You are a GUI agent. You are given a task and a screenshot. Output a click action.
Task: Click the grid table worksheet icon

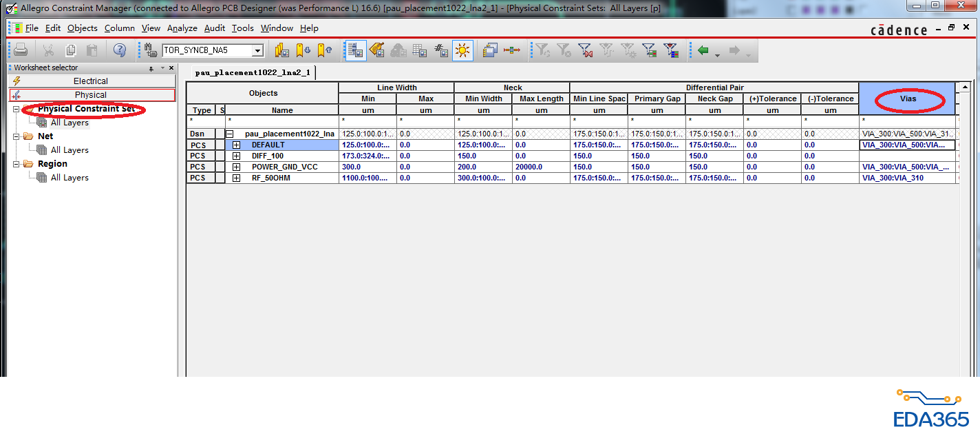[x=419, y=50]
